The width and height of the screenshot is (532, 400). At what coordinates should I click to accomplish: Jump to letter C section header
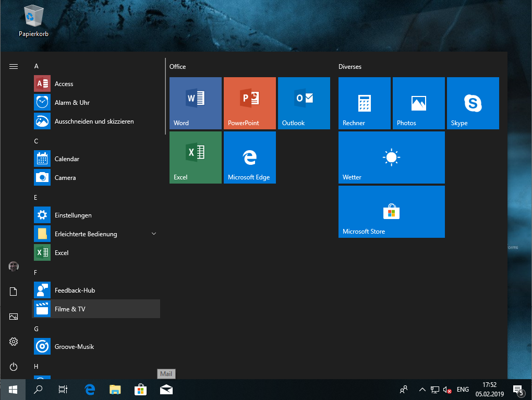(x=36, y=141)
